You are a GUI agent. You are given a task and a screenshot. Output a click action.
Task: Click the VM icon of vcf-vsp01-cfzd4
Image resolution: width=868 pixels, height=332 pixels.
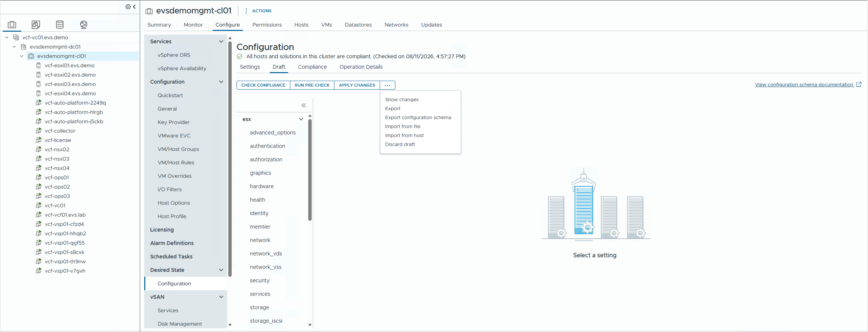coord(38,224)
